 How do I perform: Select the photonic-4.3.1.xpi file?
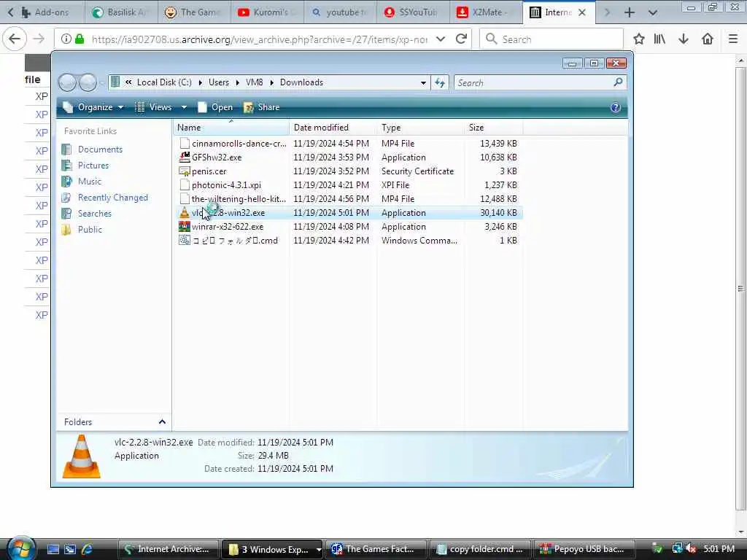pyautogui.click(x=348, y=184)
